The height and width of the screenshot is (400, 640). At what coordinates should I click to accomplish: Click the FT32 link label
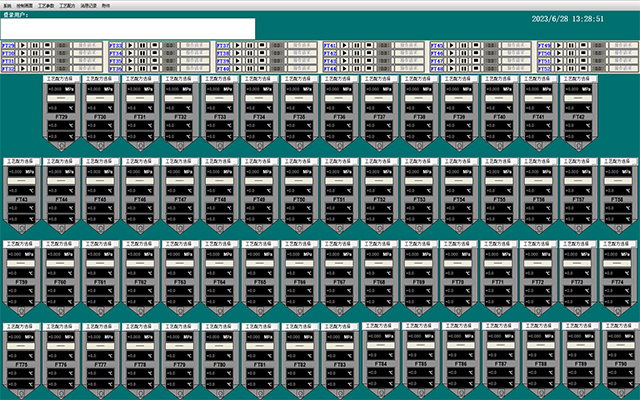point(8,67)
